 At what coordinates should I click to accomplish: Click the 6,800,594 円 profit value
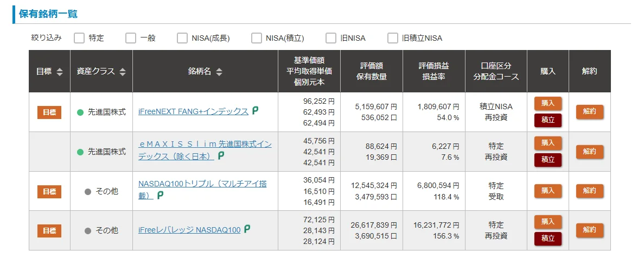click(x=438, y=186)
